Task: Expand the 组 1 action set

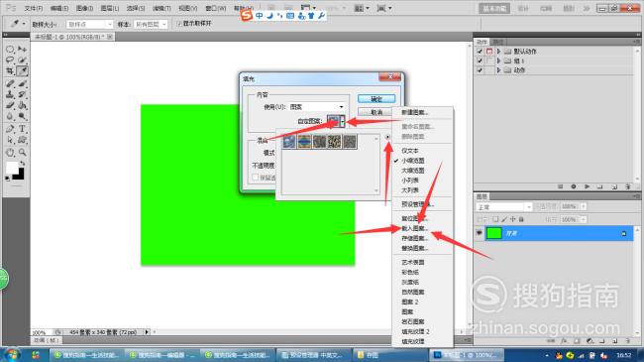Action: coord(498,60)
